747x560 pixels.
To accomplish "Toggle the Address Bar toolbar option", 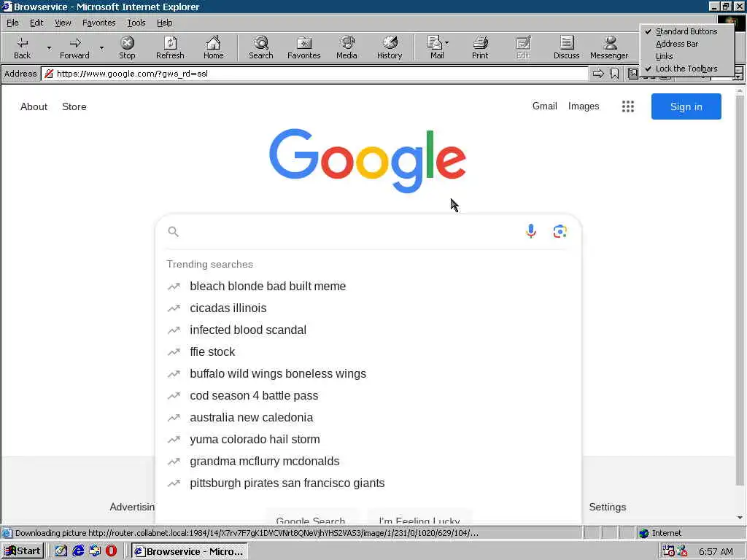I will click(x=686, y=44).
